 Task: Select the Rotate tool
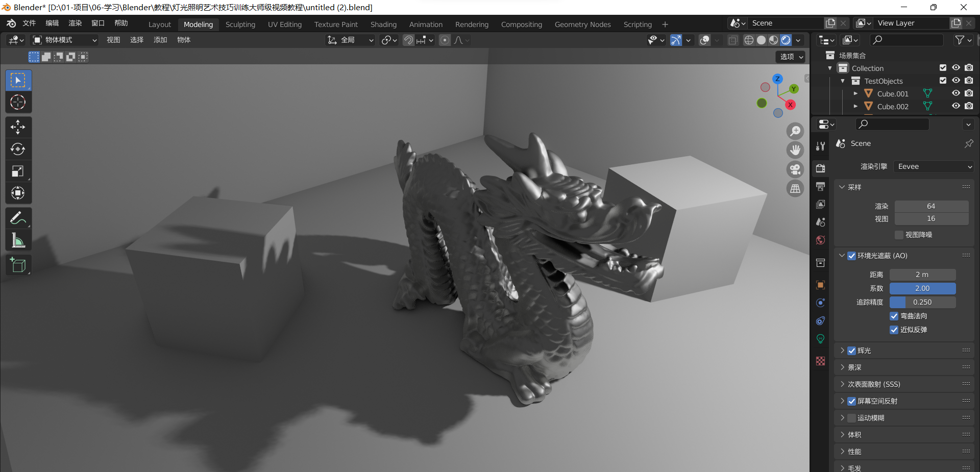[x=18, y=149]
